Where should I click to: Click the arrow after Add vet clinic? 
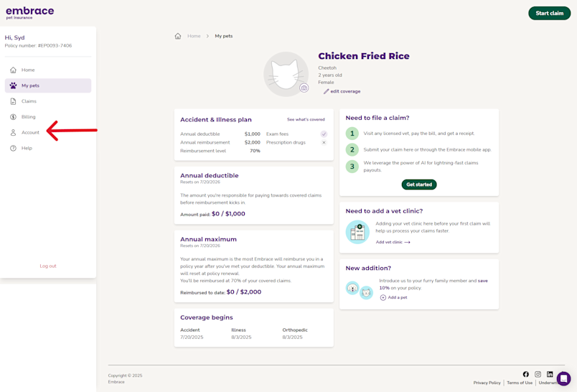[x=407, y=242]
